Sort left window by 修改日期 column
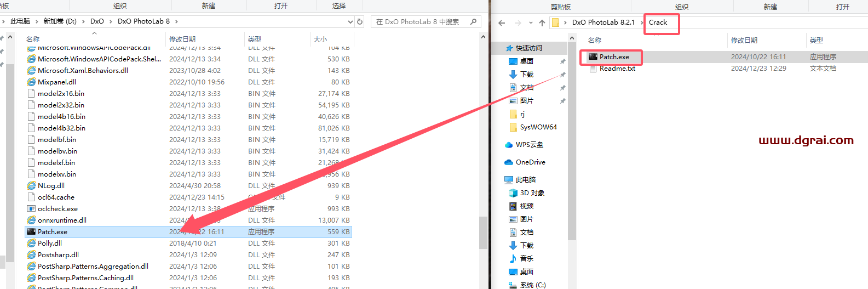This screenshot has width=868, height=289. pyautogui.click(x=182, y=39)
